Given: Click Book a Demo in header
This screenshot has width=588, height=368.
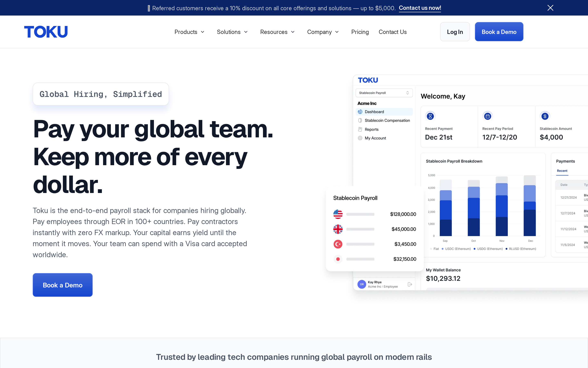Looking at the screenshot, I should (x=499, y=32).
